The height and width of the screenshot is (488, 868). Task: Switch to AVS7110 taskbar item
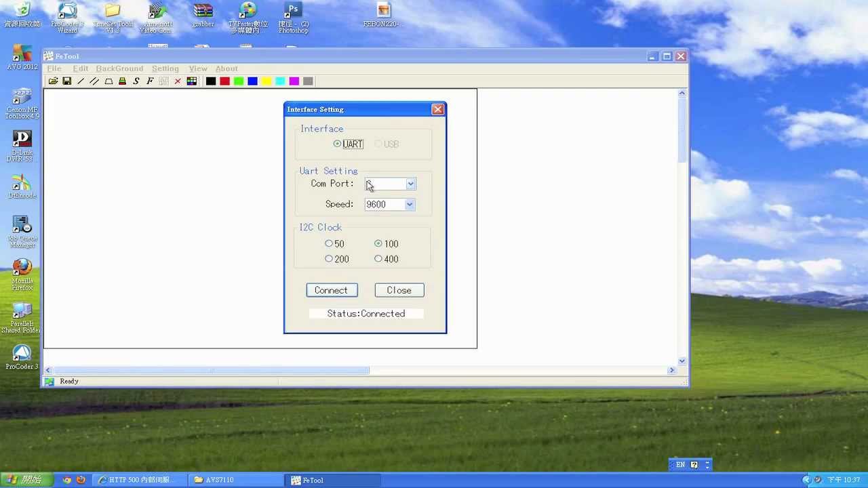click(x=236, y=480)
